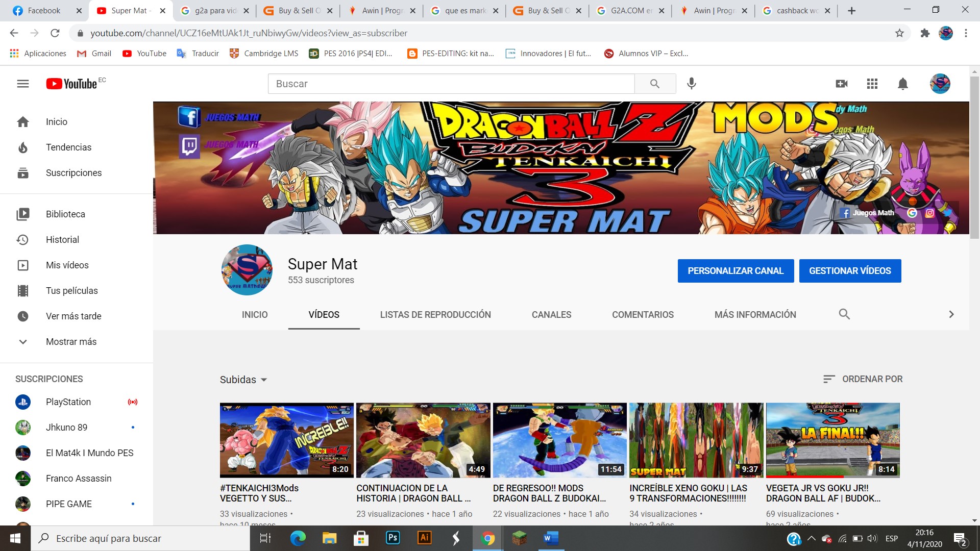Open a new browser tab
This screenshot has width=980, height=551.
[851, 11]
